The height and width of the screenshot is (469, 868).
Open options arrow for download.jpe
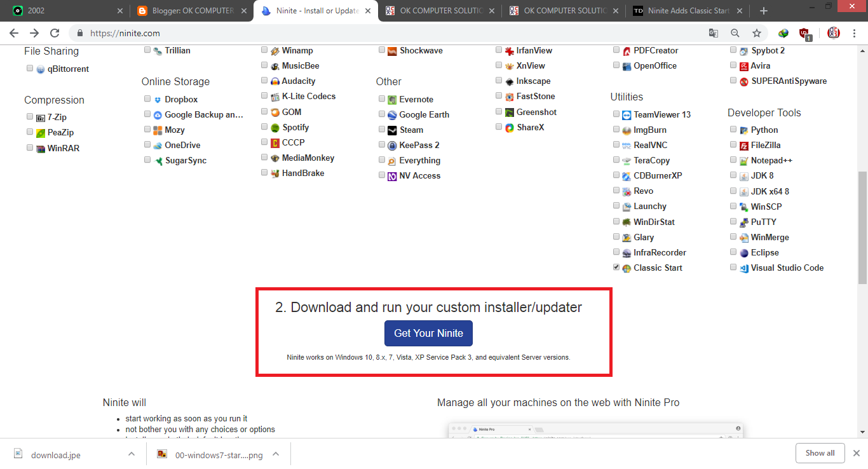click(x=132, y=454)
